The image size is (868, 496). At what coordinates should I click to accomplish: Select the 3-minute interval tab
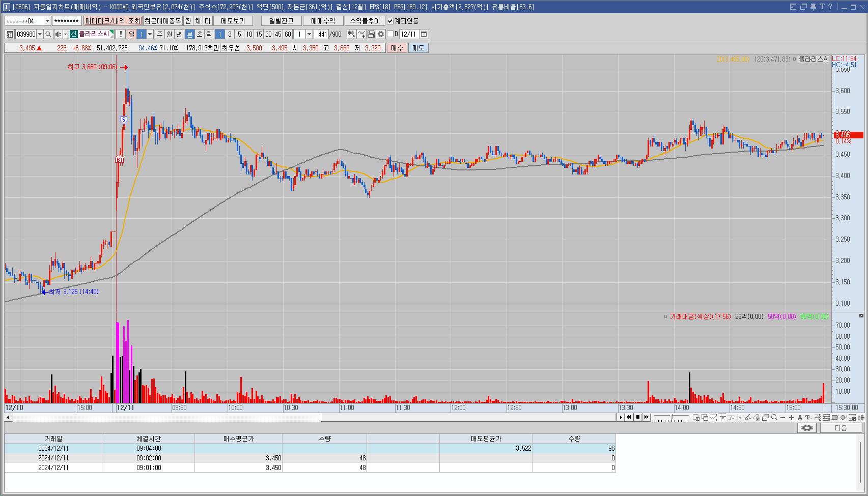pyautogui.click(x=230, y=34)
